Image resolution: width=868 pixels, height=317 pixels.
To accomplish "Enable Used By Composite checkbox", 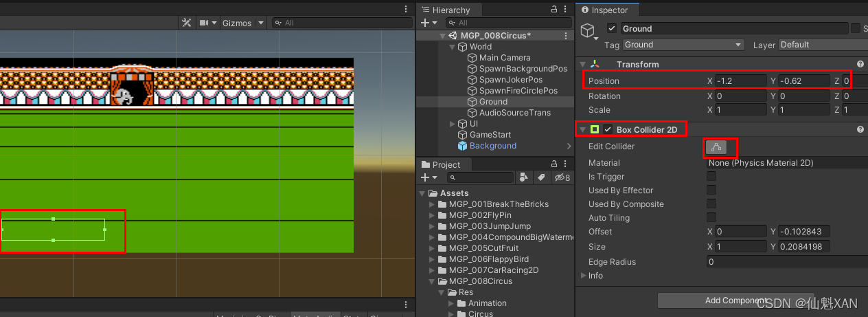I will point(711,204).
